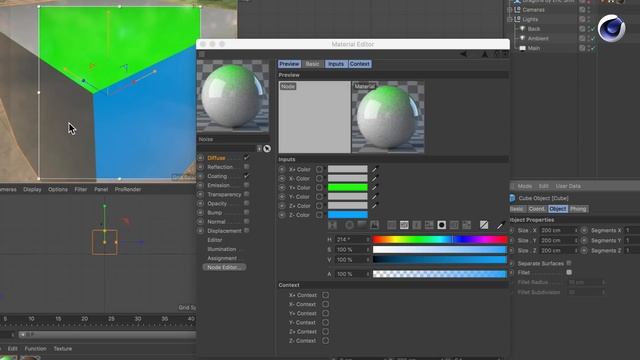Expand the Z+ Color input row

pos(282,206)
